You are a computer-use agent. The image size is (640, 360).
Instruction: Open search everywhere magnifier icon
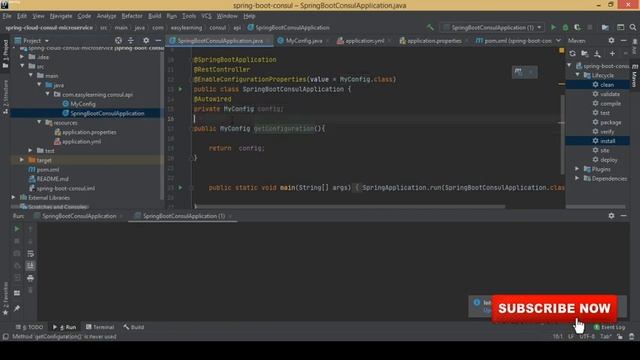(633, 27)
